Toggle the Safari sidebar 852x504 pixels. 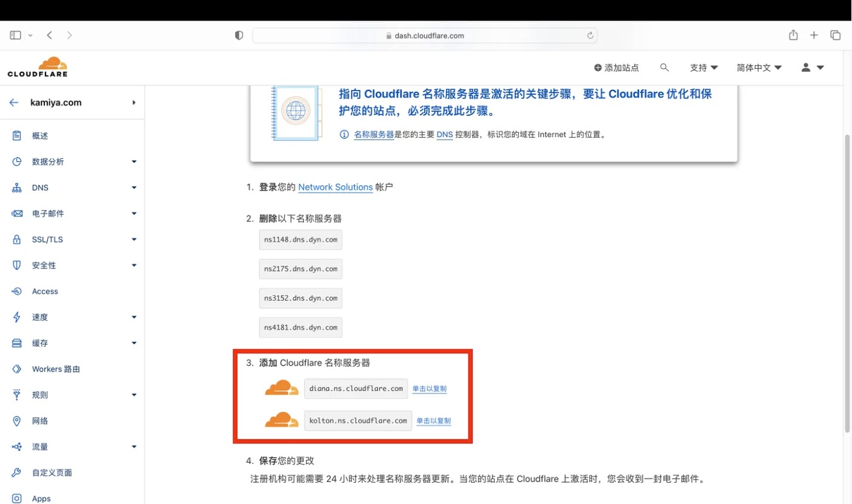pyautogui.click(x=16, y=35)
